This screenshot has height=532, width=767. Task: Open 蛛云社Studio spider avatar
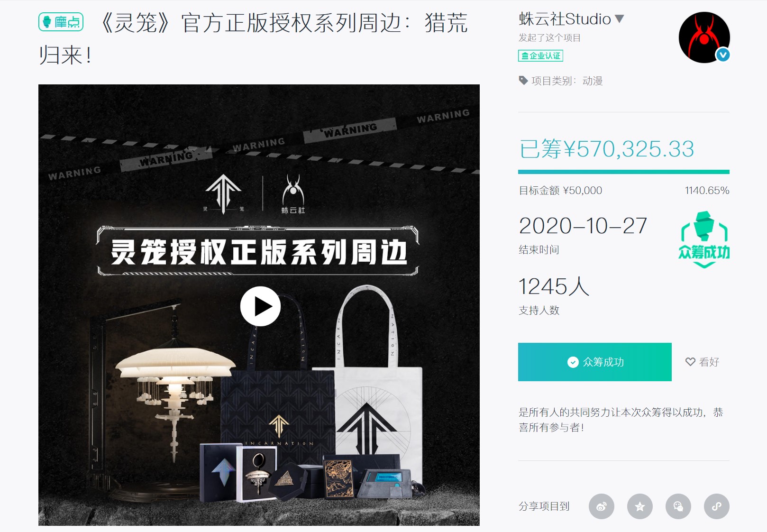[x=704, y=37]
